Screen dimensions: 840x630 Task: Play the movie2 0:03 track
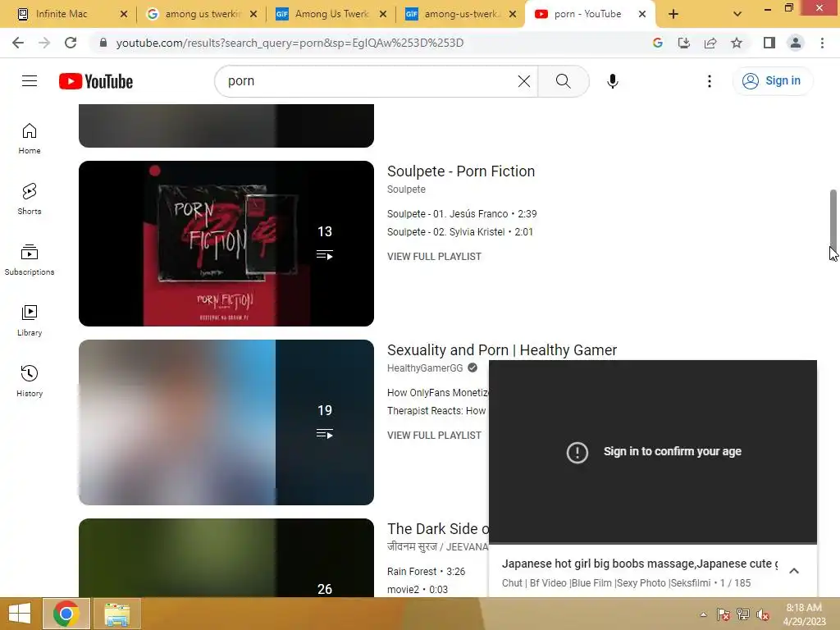(418, 590)
